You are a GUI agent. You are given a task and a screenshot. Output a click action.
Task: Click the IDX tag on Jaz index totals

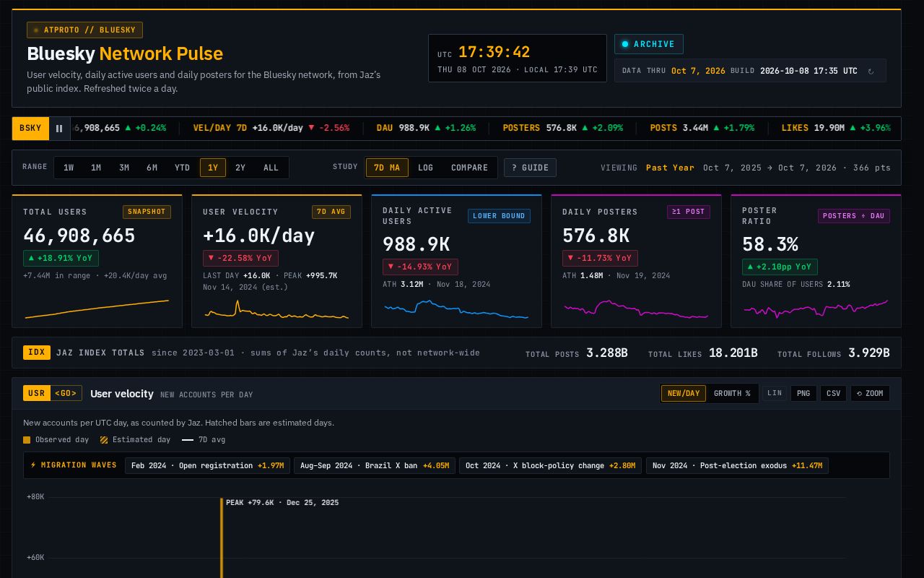point(36,353)
